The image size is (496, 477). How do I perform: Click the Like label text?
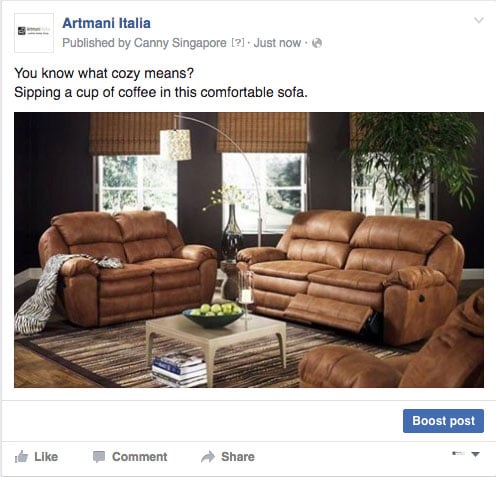(46, 457)
